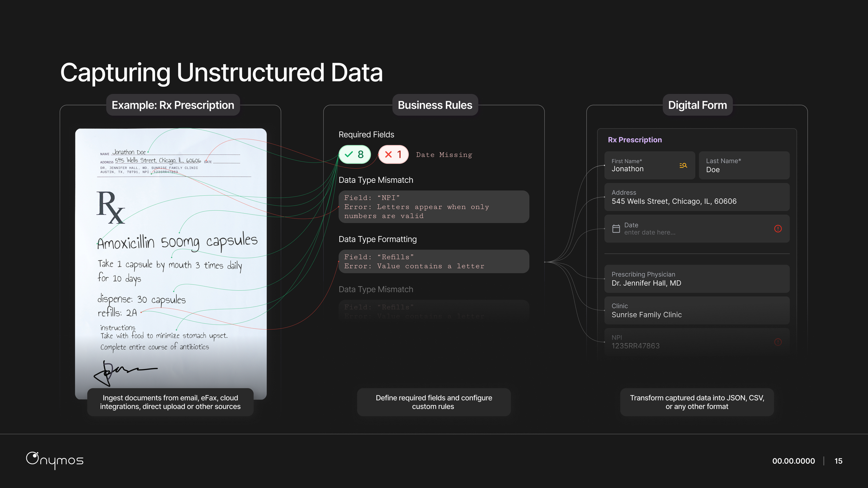This screenshot has width=868, height=488.
Task: Click the Prescribing Physician field
Action: click(x=696, y=279)
